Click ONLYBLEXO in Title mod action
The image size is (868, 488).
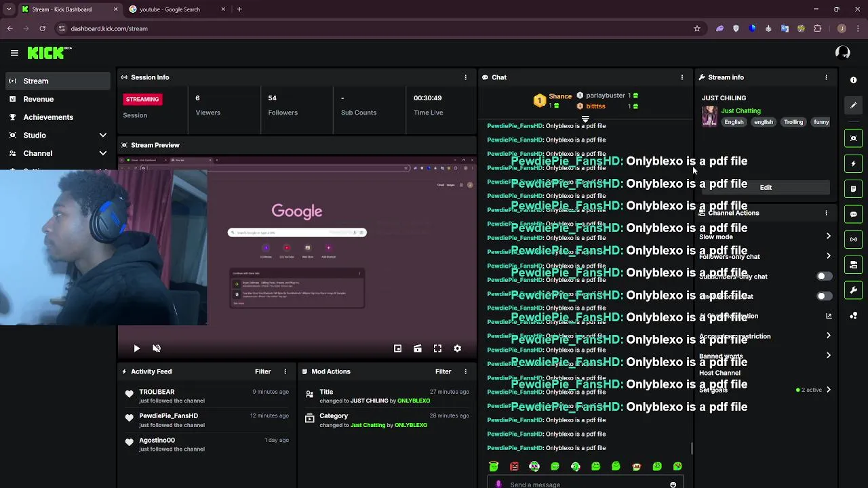[414, 401]
